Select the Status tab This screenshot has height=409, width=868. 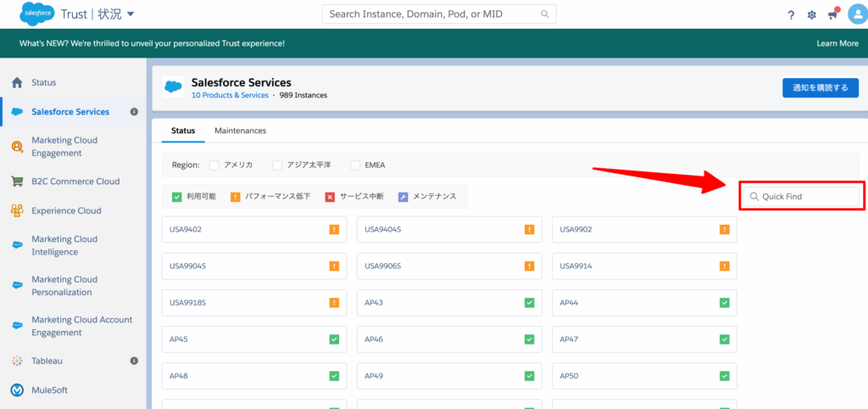click(x=183, y=131)
